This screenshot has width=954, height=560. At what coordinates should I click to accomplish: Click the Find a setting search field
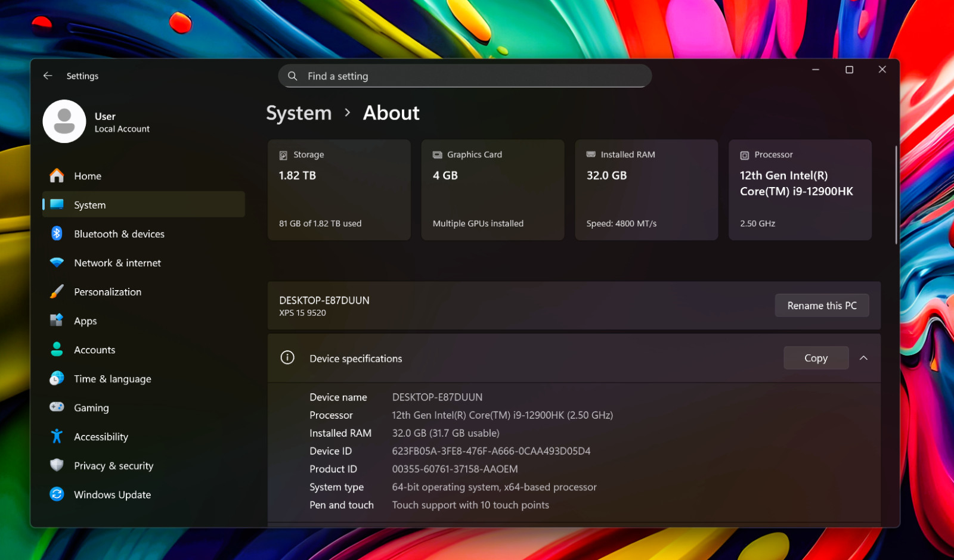pos(465,76)
